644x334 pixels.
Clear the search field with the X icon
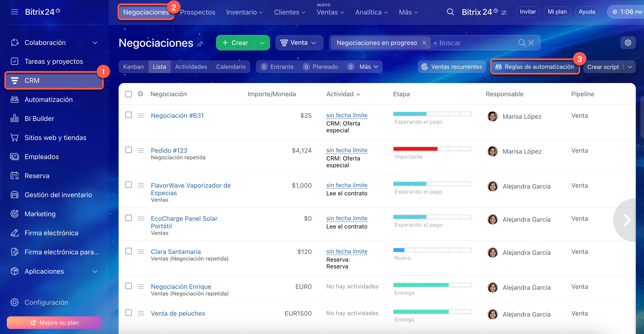point(531,43)
